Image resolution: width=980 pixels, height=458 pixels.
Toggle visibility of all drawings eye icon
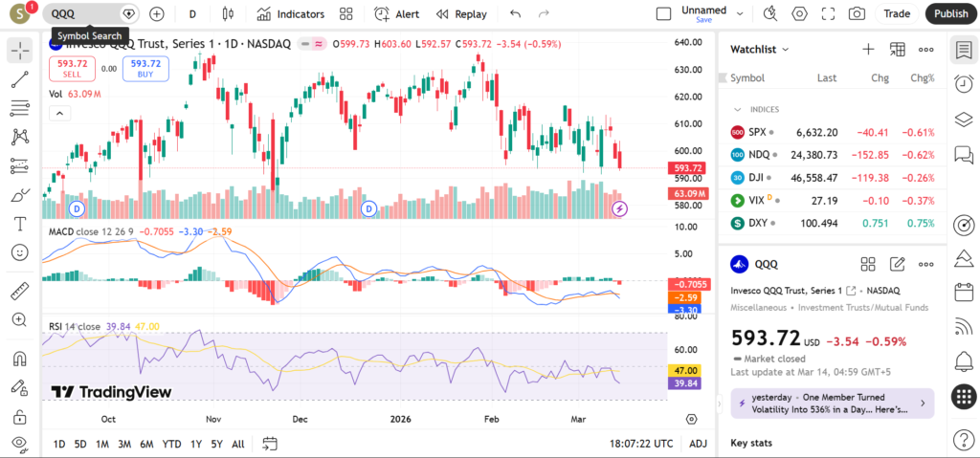(19, 444)
